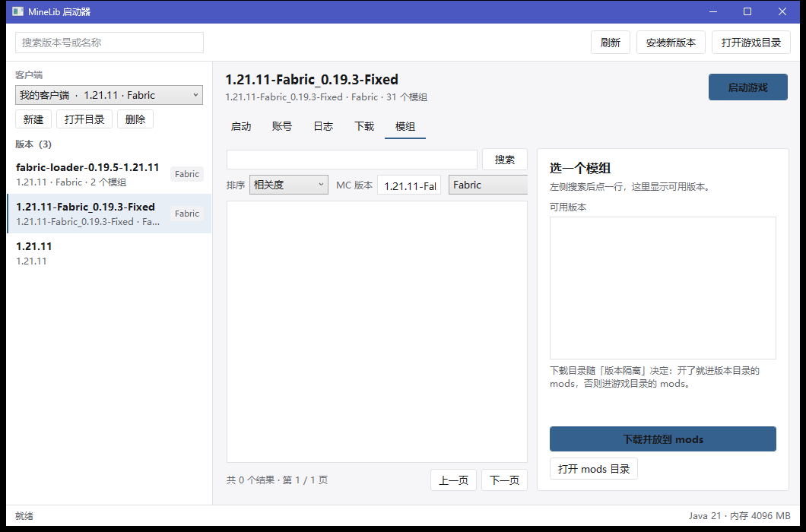
Task: Close the MineLib launcher window
Action: pos(782,11)
